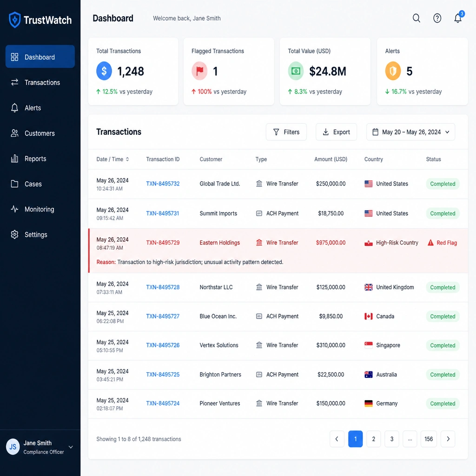This screenshot has width=476, height=476.
Task: Go to page 3
Action: click(x=391, y=439)
